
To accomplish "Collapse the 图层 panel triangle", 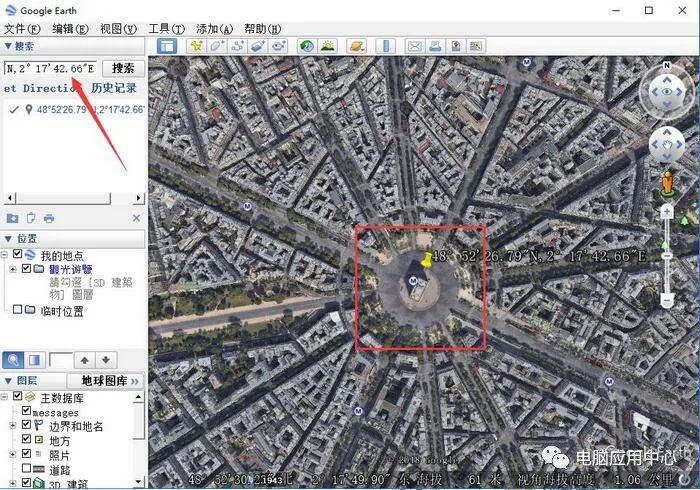I will click(x=8, y=381).
